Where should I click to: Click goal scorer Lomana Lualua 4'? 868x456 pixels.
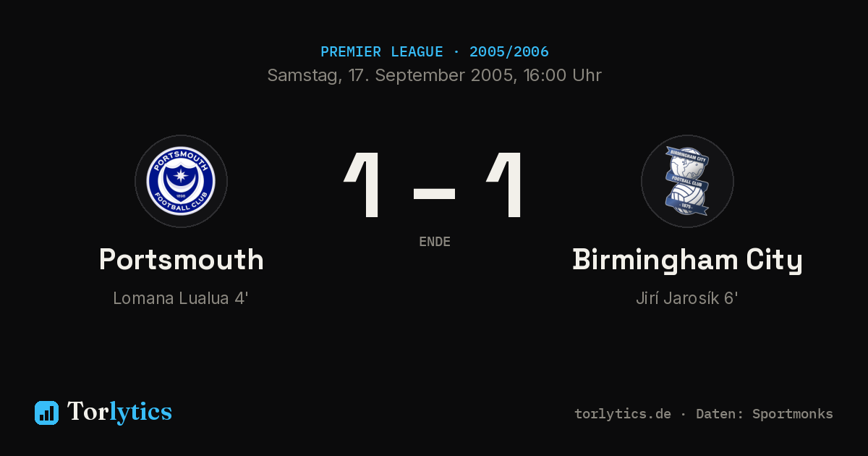click(x=181, y=298)
